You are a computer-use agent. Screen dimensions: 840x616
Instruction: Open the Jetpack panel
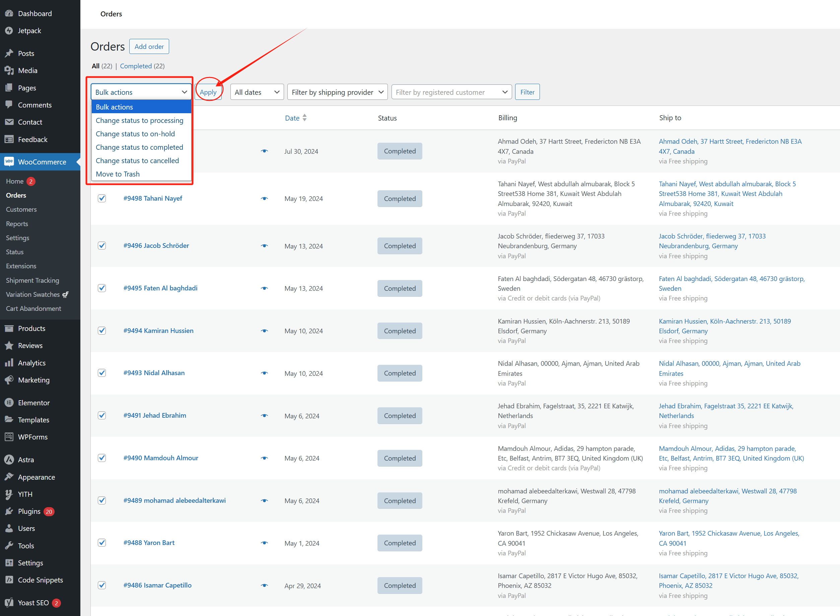coord(29,30)
